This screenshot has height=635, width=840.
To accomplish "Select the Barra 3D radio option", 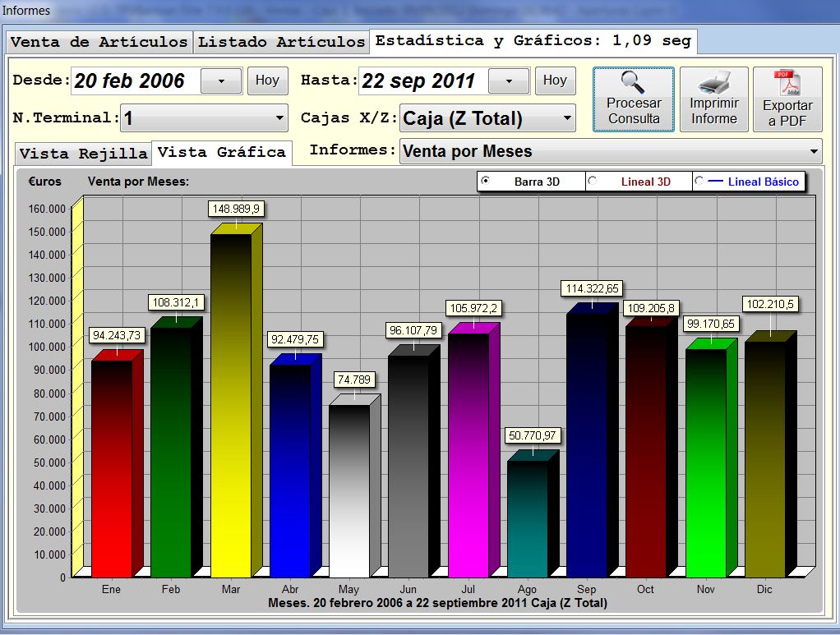I will (x=485, y=182).
